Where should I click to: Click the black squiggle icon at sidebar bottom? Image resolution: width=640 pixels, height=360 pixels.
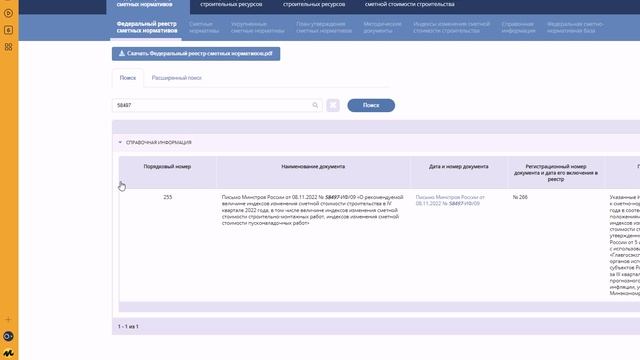pyautogui.click(x=8, y=353)
